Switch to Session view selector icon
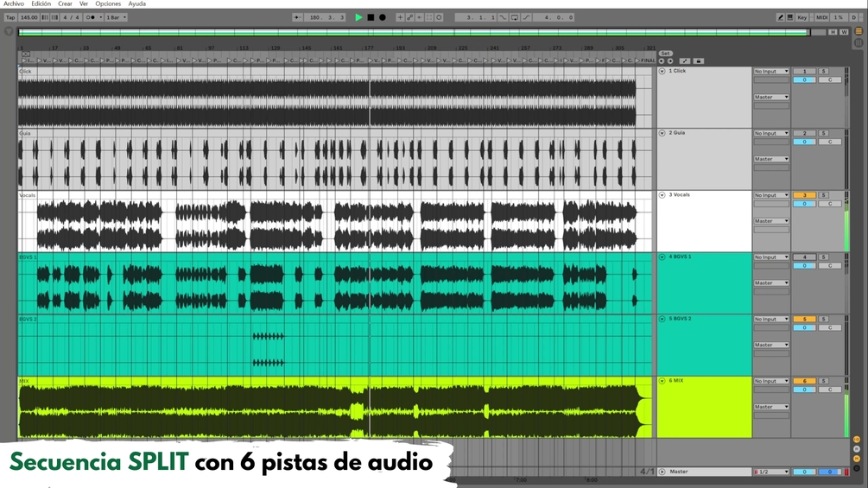868x488 pixels. (x=858, y=42)
